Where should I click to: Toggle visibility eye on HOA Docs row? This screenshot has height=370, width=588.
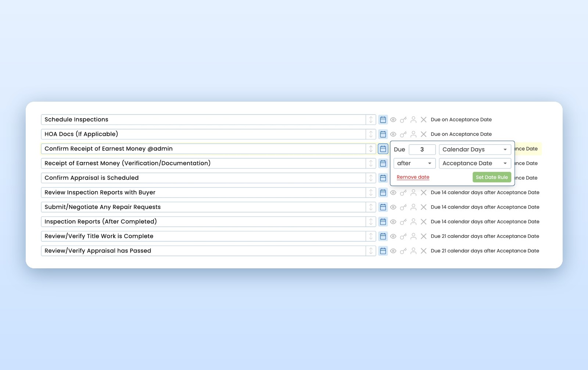(x=393, y=134)
